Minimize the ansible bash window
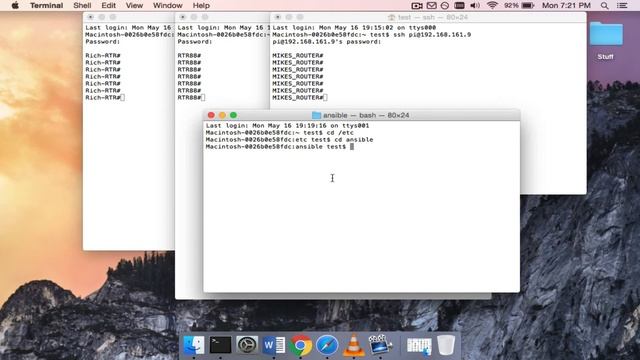This screenshot has height=360, width=640. (x=222, y=115)
